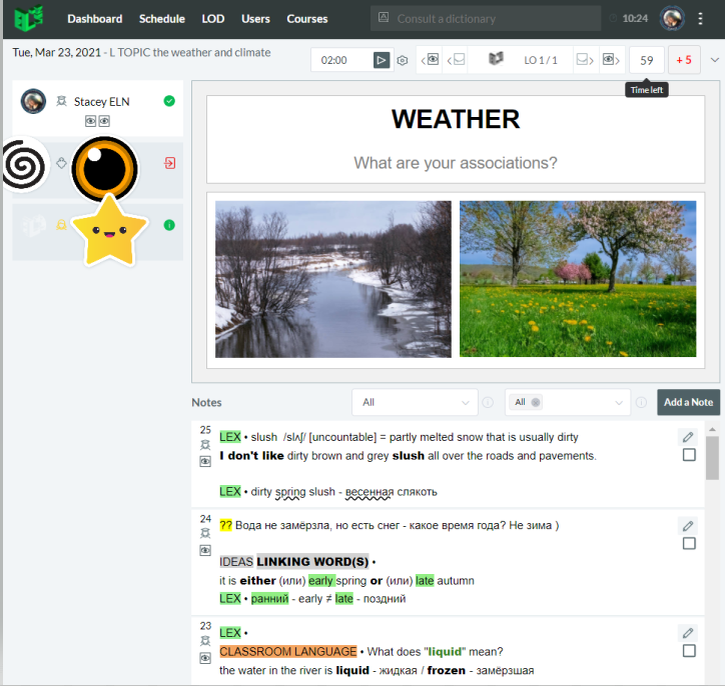Click author icon under note 24
The image size is (725, 686).
tap(205, 533)
